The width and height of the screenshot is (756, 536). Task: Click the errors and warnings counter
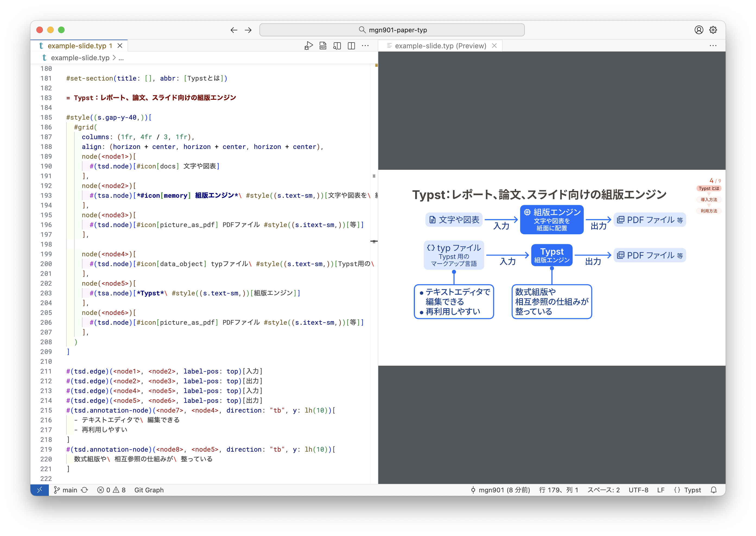[x=112, y=490]
